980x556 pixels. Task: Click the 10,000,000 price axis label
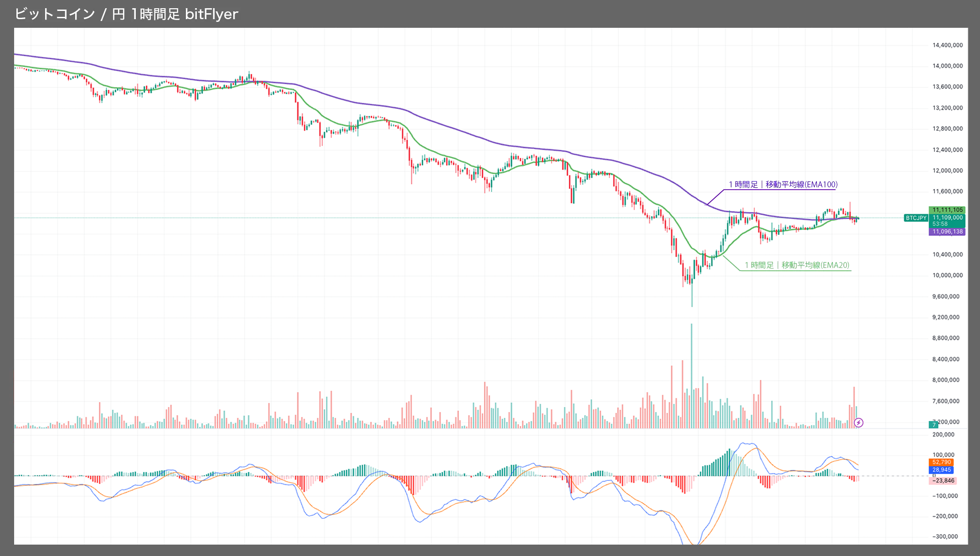[x=947, y=275]
